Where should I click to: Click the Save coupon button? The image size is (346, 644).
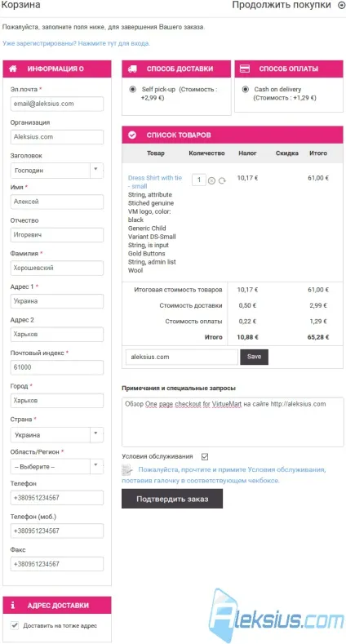coord(254,357)
